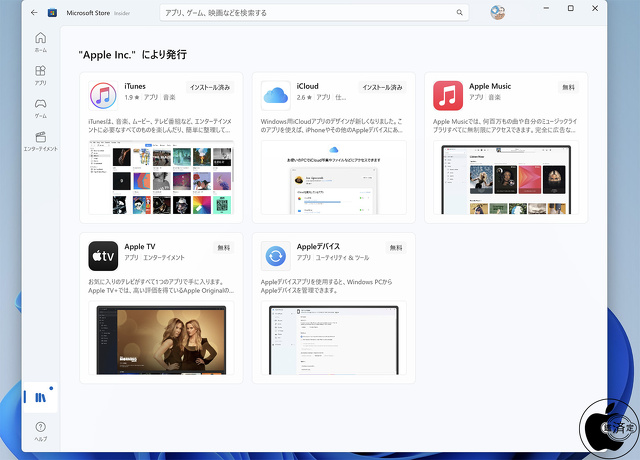The width and height of the screenshot is (640, 460).
Task: Open the Apple TV title link
Action: (140, 247)
